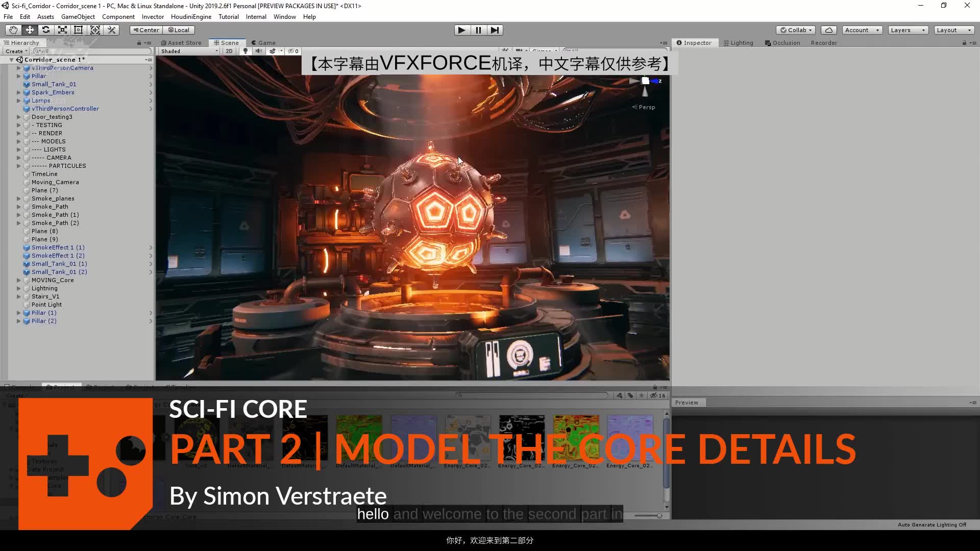
Task: Click the Step frame button
Action: 495,30
